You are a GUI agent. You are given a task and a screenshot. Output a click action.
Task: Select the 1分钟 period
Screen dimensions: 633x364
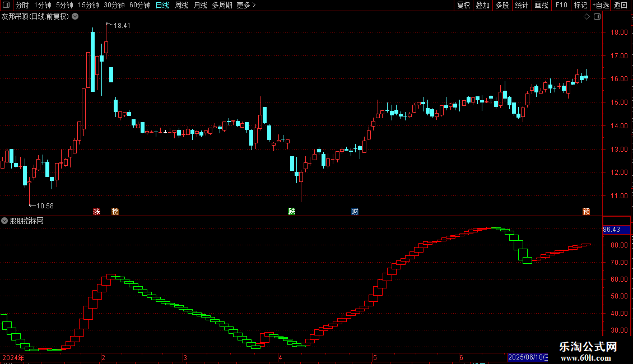(x=43, y=5)
